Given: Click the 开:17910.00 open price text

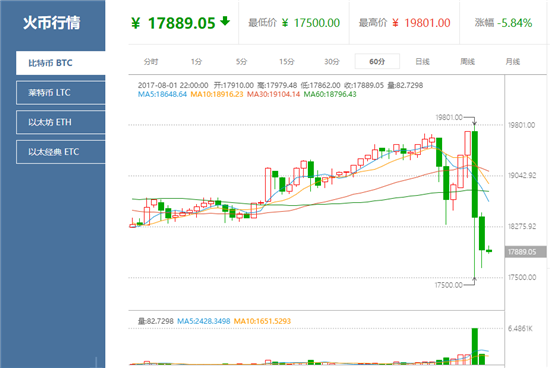Looking at the screenshot, I should 234,85.
